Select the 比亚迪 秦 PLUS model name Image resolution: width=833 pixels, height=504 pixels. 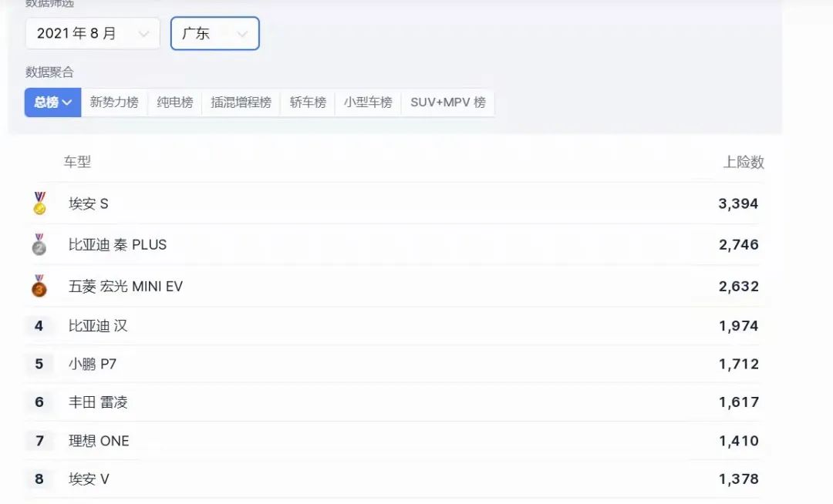click(117, 244)
